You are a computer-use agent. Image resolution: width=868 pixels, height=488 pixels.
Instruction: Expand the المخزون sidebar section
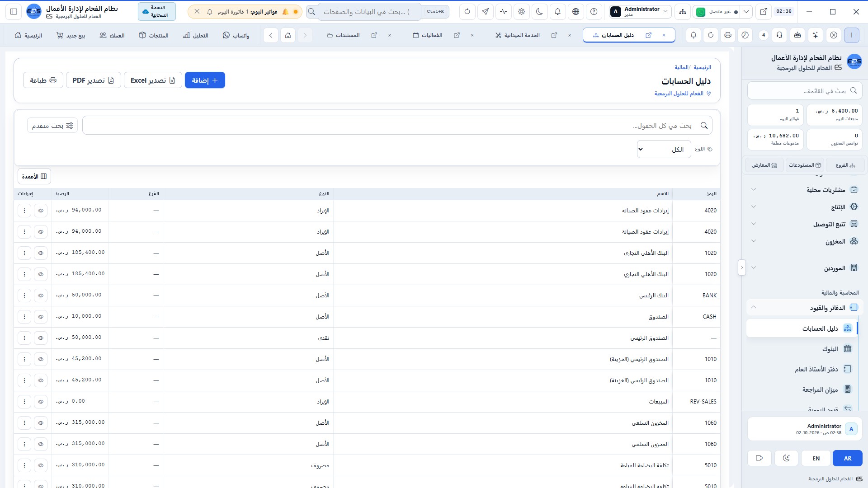point(805,241)
